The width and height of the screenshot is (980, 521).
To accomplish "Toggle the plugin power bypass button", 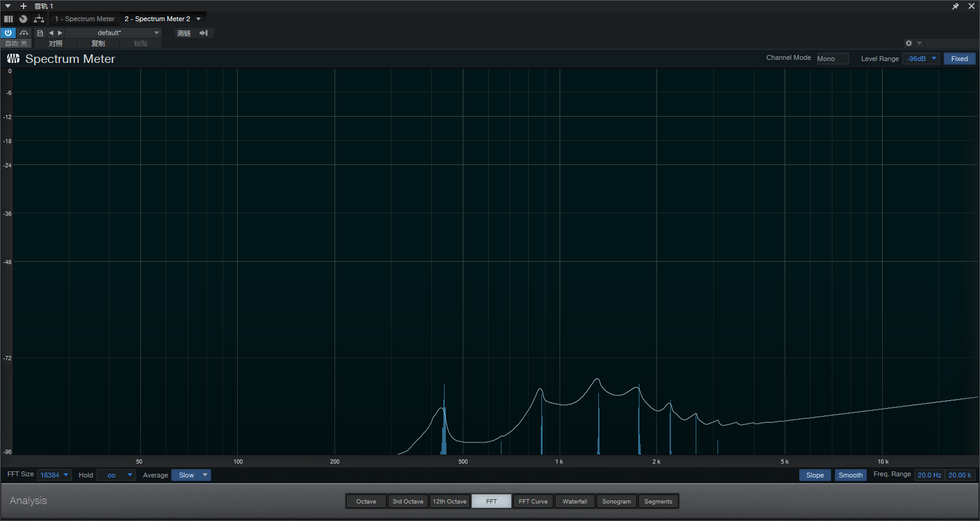I will tap(8, 33).
